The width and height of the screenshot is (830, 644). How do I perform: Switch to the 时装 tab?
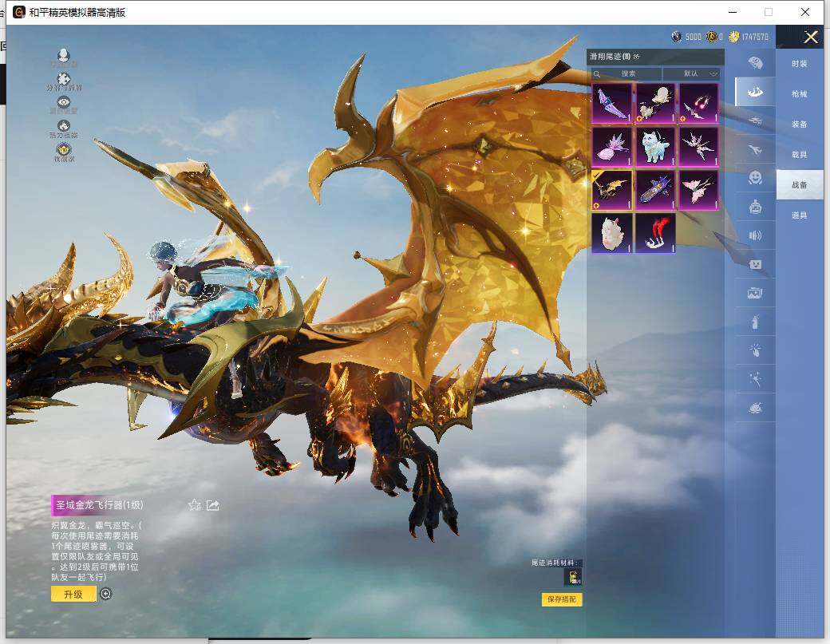tap(800, 64)
